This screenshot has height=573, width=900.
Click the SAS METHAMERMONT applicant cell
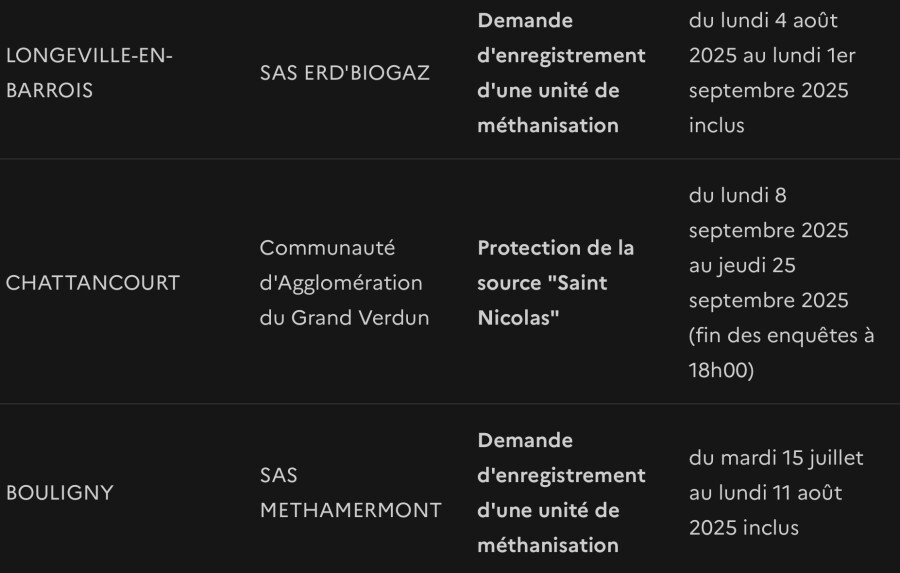click(x=350, y=493)
